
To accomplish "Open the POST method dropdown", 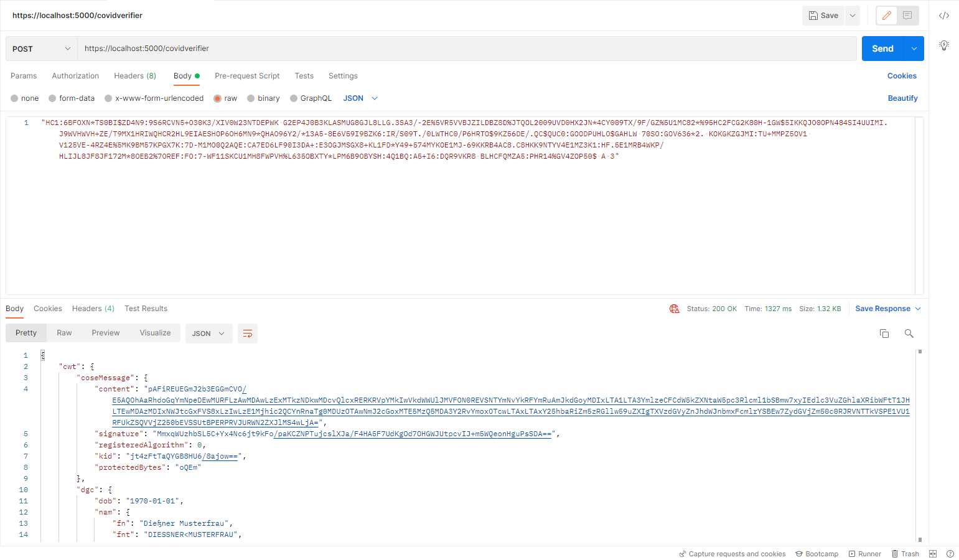I will (42, 49).
